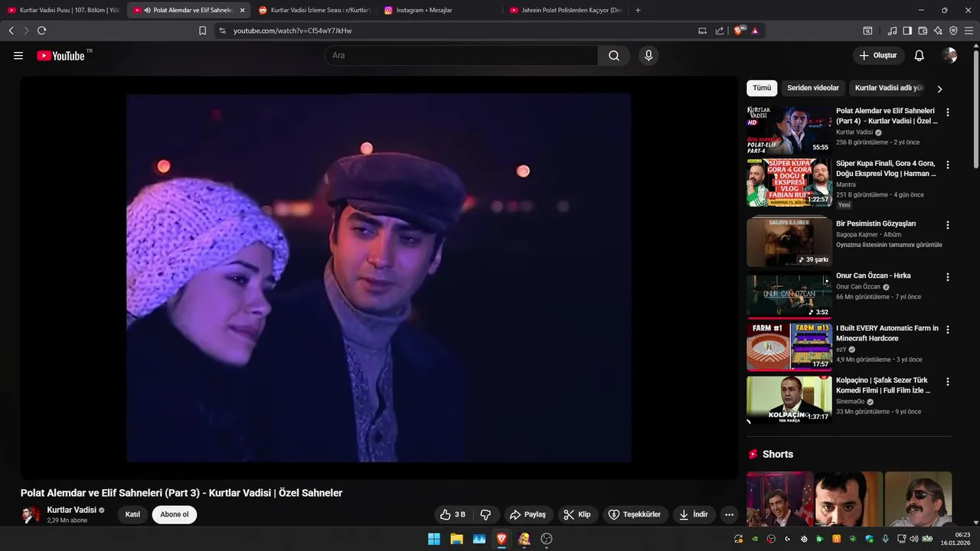
Task: Open the Polat Alemdar Part 4 thumbnail
Action: pyautogui.click(x=789, y=130)
